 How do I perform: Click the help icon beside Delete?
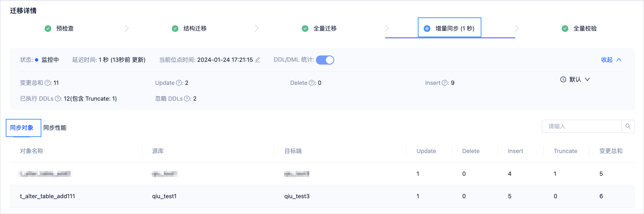(312, 83)
